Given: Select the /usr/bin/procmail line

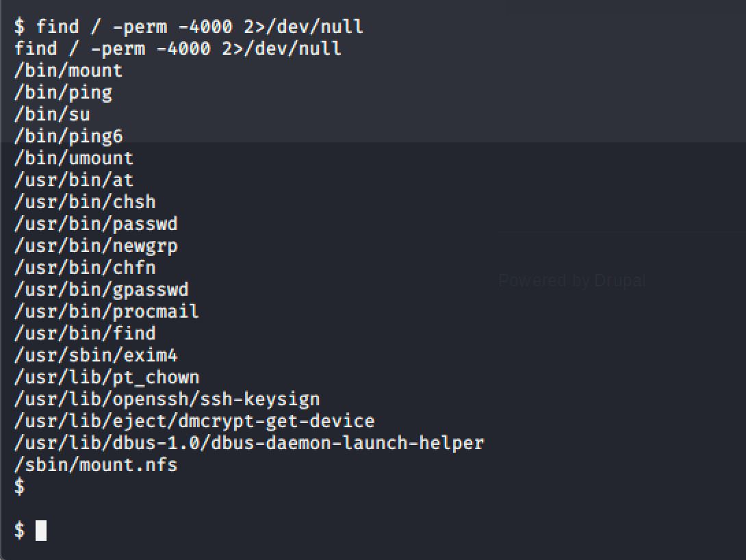Looking at the screenshot, I should (x=107, y=311).
